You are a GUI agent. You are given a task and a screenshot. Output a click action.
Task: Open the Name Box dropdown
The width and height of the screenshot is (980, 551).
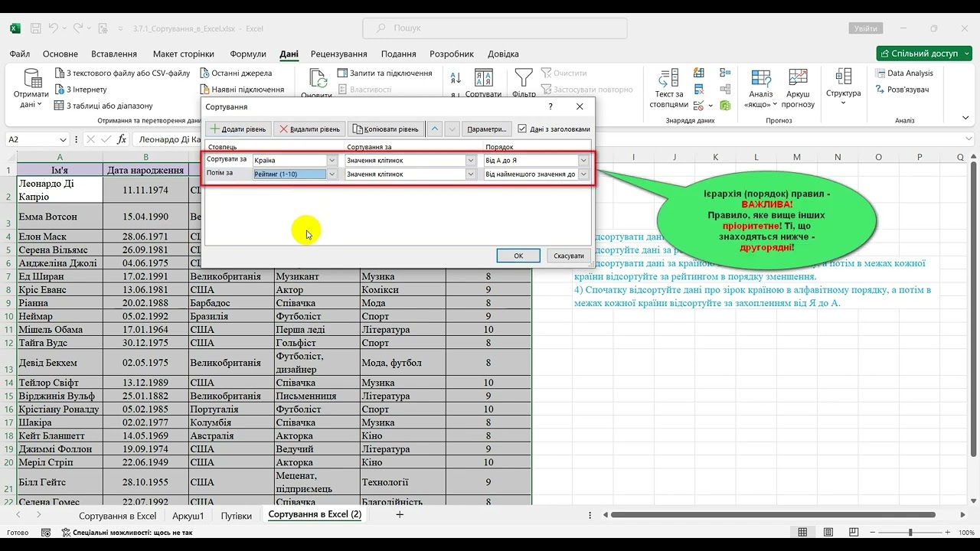coord(63,140)
